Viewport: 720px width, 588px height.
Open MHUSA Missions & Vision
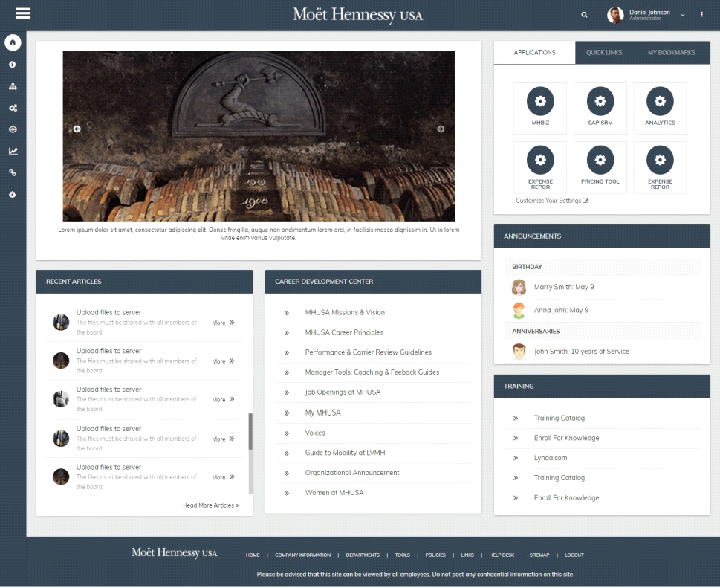(x=345, y=312)
